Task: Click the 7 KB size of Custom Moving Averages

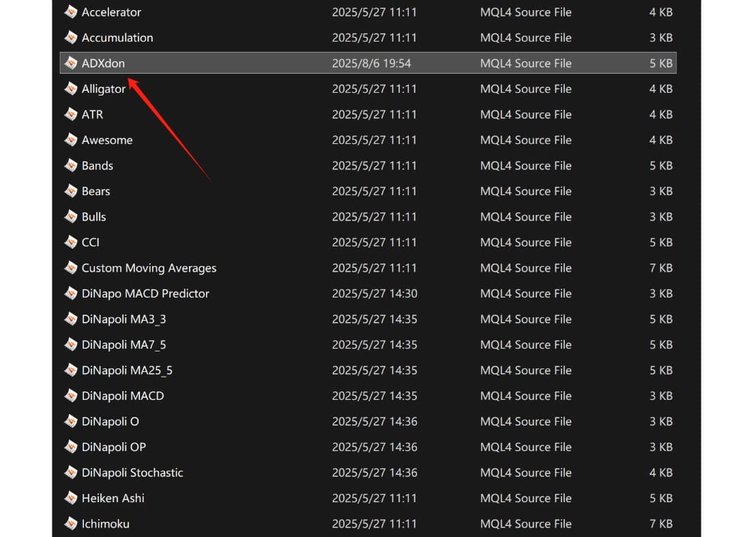Action: (660, 267)
